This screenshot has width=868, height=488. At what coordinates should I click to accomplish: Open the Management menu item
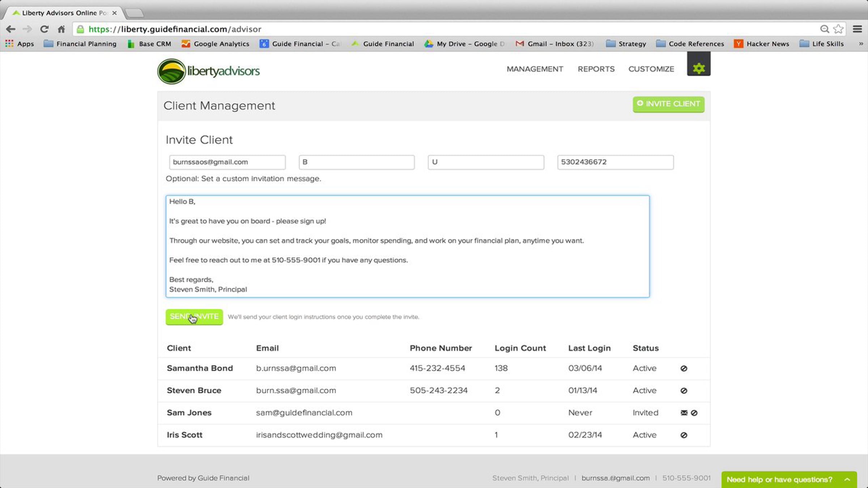pyautogui.click(x=535, y=69)
